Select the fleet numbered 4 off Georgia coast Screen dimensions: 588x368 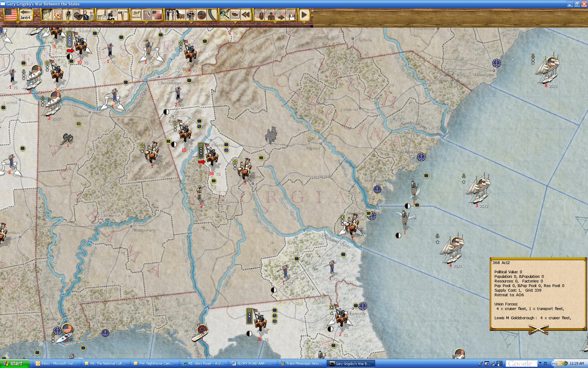click(x=452, y=249)
